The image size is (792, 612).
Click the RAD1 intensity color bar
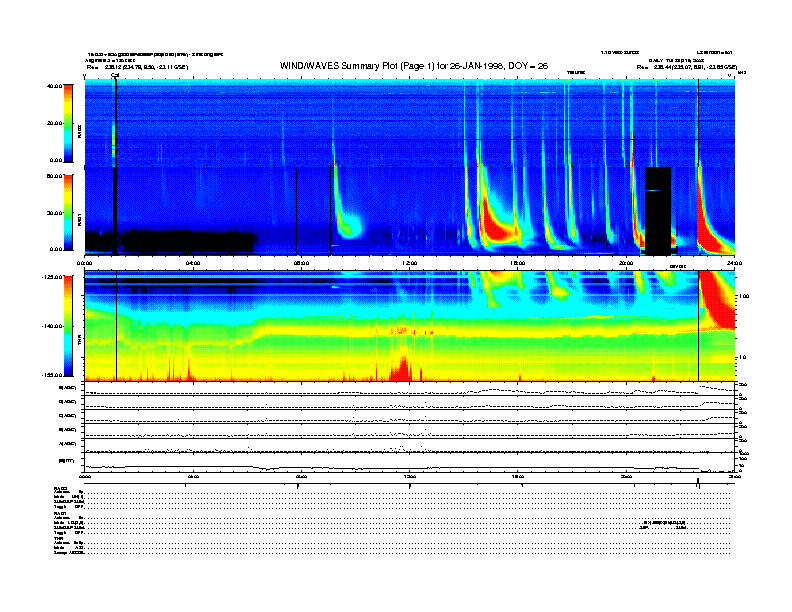pyautogui.click(x=68, y=213)
